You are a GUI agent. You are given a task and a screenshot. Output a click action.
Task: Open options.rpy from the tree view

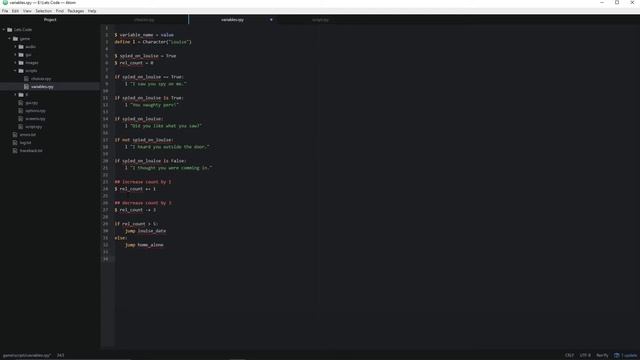[x=36, y=111]
